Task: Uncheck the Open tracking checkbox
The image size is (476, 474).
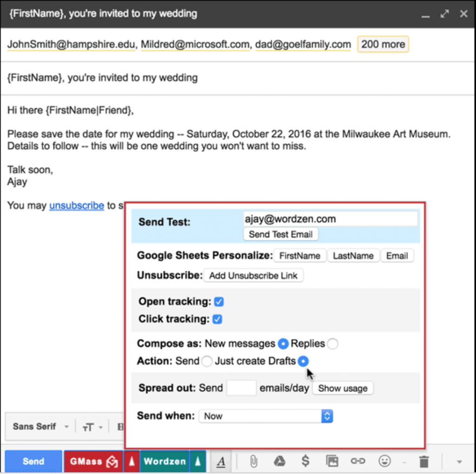Action: pos(219,302)
